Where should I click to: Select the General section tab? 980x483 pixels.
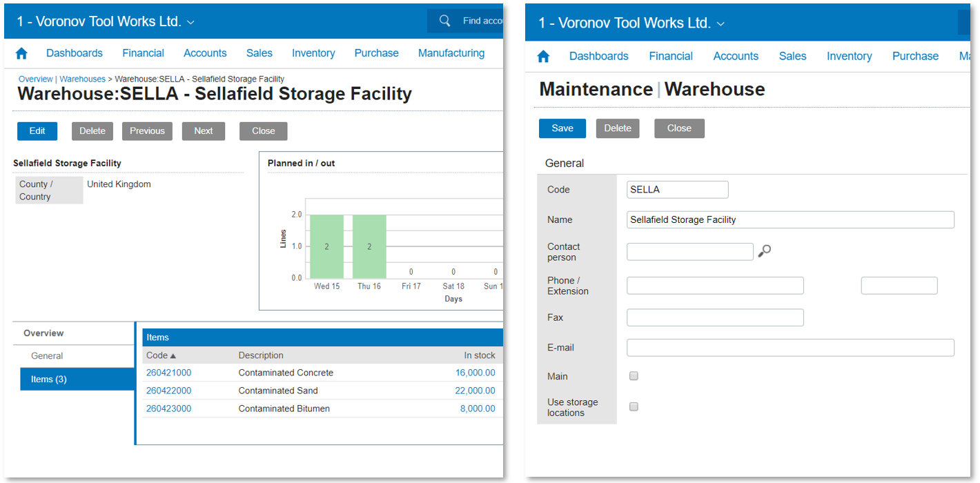pyautogui.click(x=47, y=356)
